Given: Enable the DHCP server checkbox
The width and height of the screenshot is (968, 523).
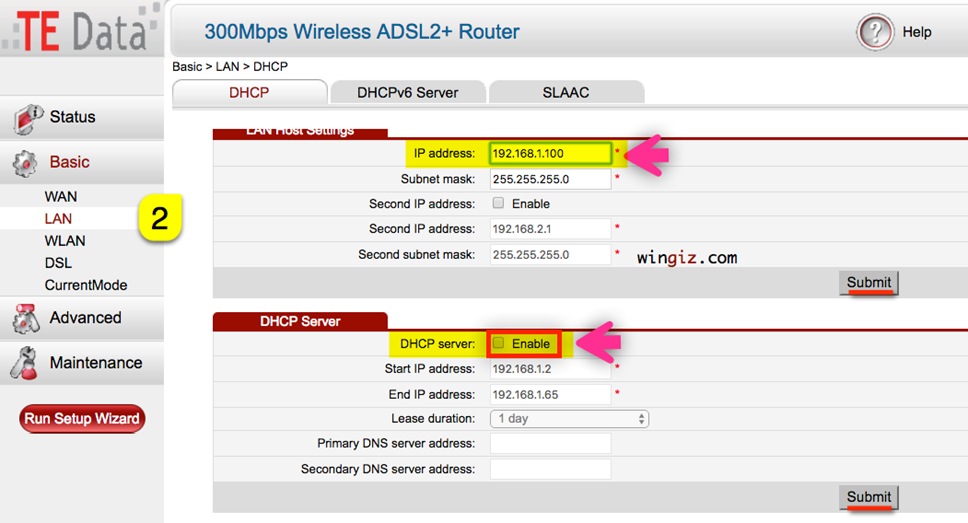Looking at the screenshot, I should [498, 343].
